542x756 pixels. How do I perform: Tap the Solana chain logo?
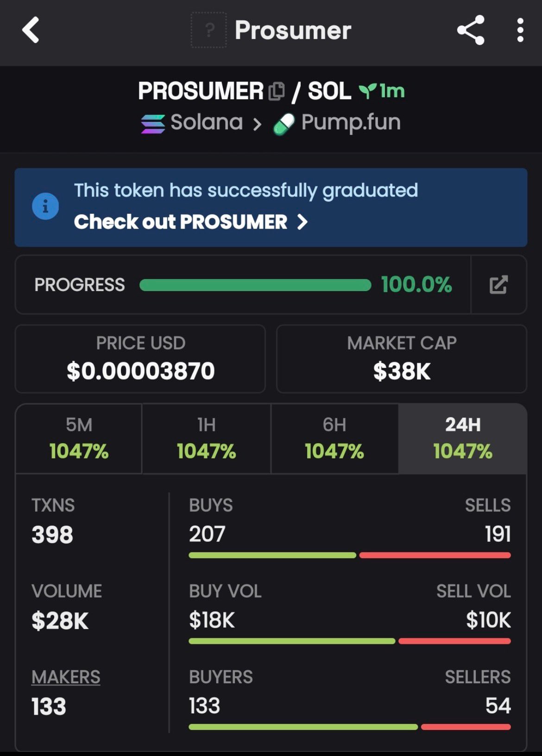[x=153, y=124]
